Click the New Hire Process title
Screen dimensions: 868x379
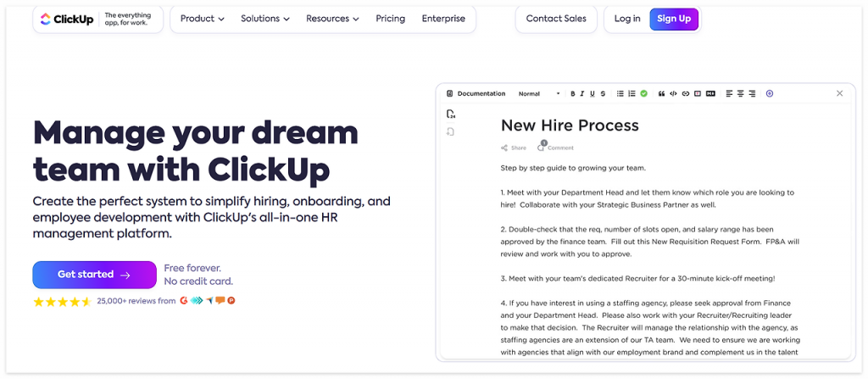570,125
